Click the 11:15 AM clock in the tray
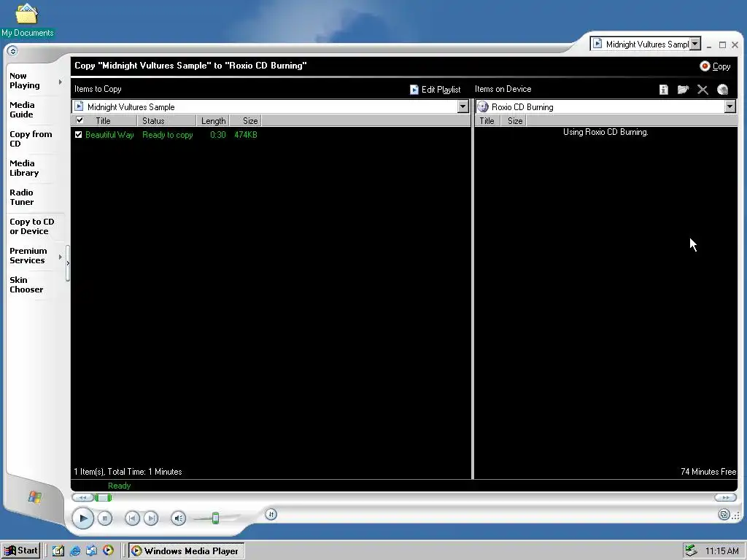The height and width of the screenshot is (560, 747). (721, 551)
